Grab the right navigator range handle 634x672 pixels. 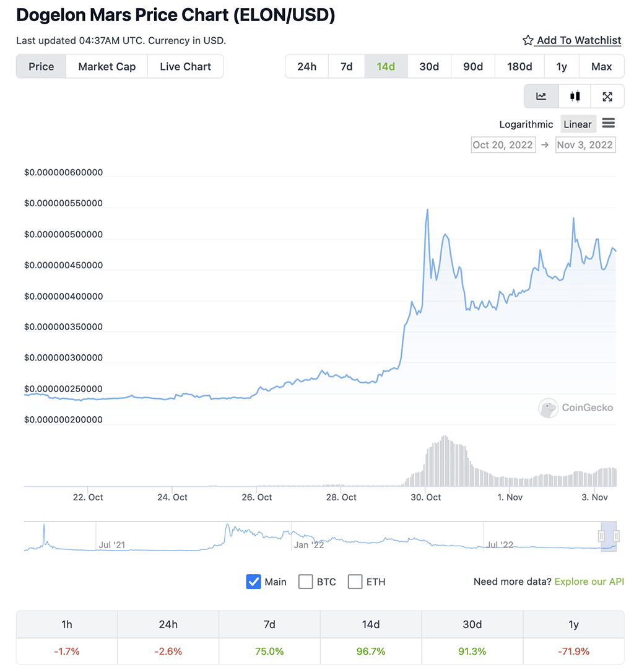tap(616, 536)
